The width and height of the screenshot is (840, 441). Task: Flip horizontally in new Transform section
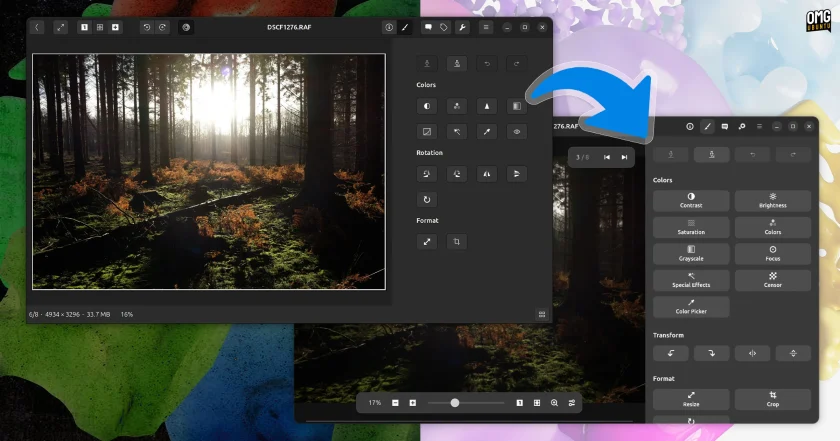(752, 353)
